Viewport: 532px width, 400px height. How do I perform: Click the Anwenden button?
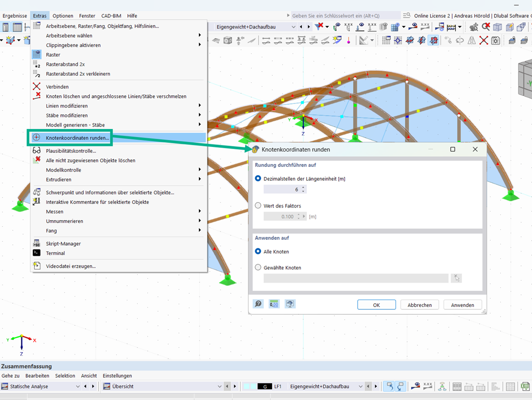tap(462, 305)
